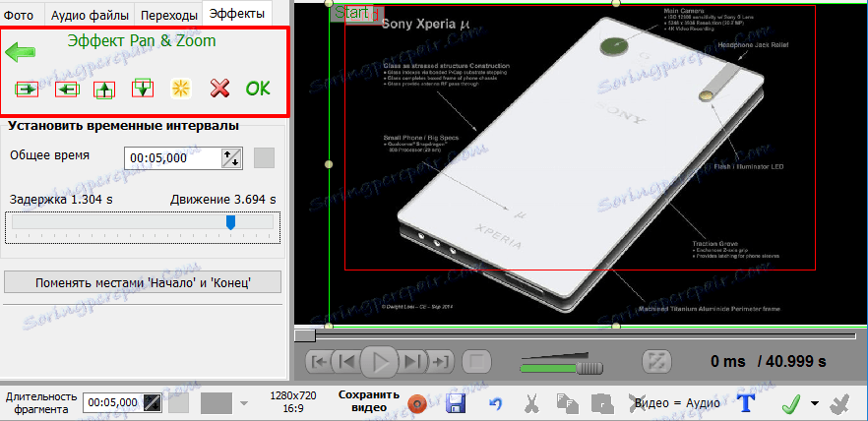Image resolution: width=868 pixels, height=421 pixels.
Task: Click the Видео = Аудио option
Action: point(677,403)
